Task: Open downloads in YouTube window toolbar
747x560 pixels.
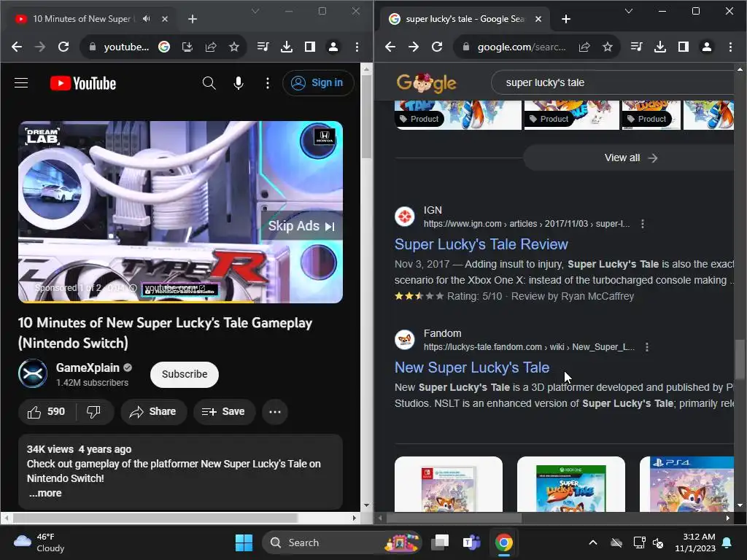Action: click(x=286, y=47)
